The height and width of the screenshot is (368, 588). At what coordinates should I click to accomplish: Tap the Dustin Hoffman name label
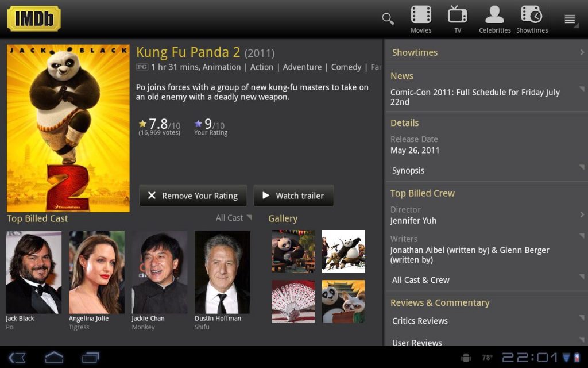(x=218, y=319)
